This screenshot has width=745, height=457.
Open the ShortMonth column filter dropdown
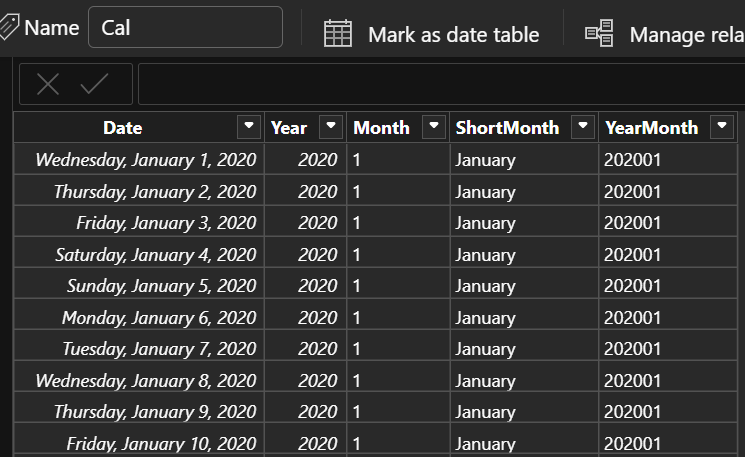click(x=583, y=127)
